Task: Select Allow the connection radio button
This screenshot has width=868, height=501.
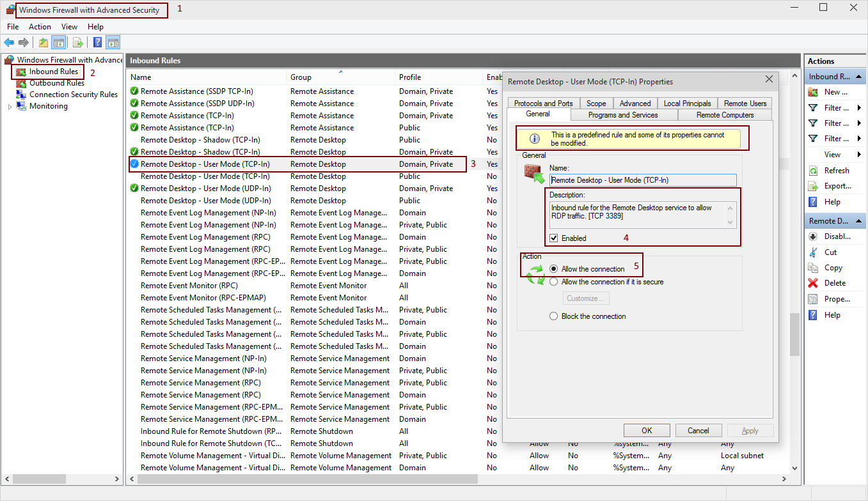Action: (554, 269)
